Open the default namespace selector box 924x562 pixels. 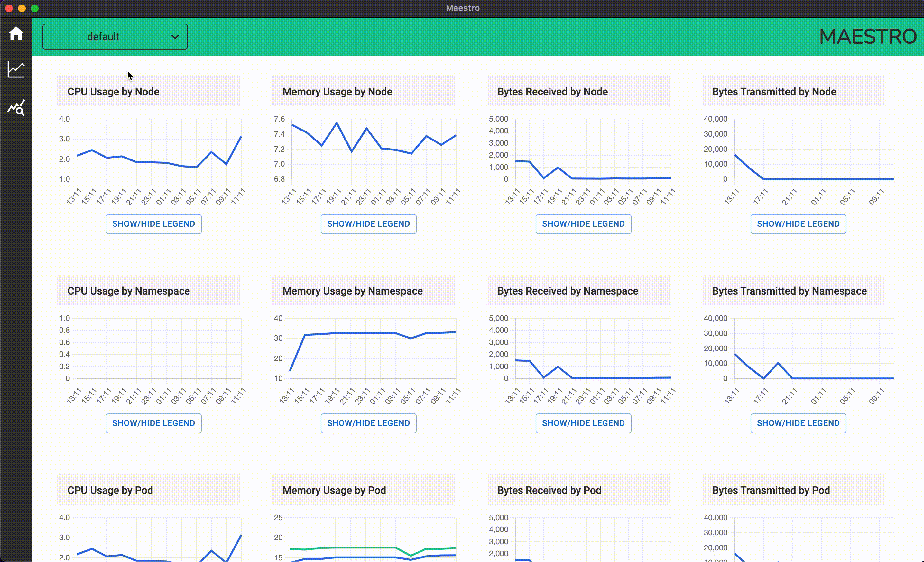click(x=103, y=37)
